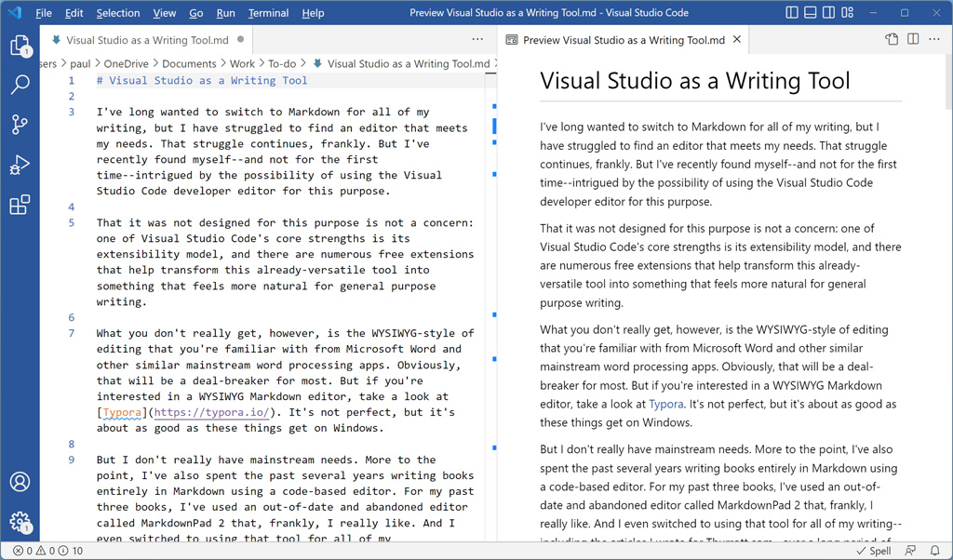This screenshot has height=560, width=953.
Task: Click the Typora link in the preview
Action: click(x=665, y=404)
